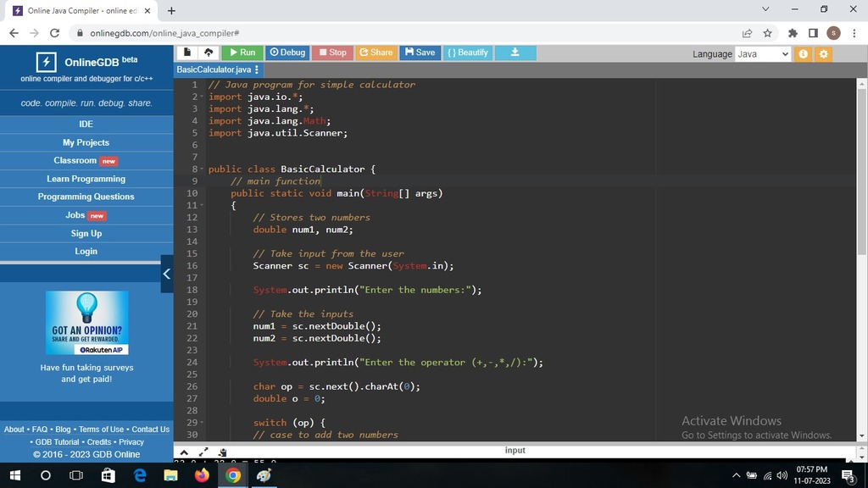The image size is (868, 488).
Task: Open the Windows Start menu
Action: [15, 475]
